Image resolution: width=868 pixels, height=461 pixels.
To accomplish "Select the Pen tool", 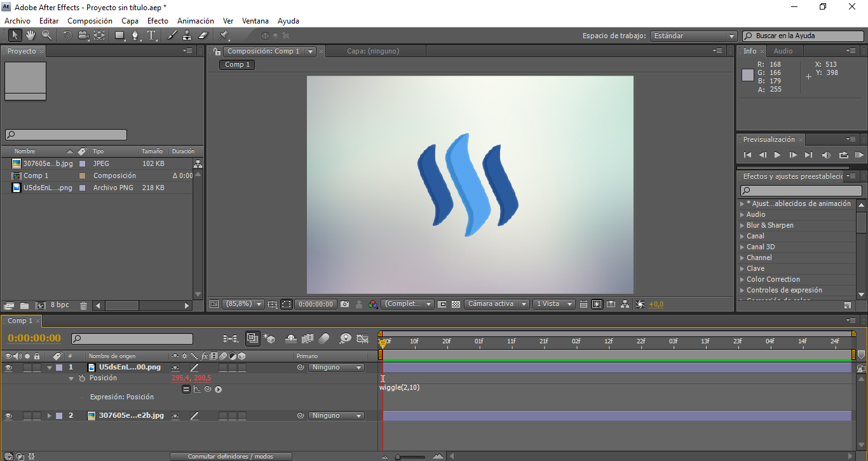I will click(136, 36).
